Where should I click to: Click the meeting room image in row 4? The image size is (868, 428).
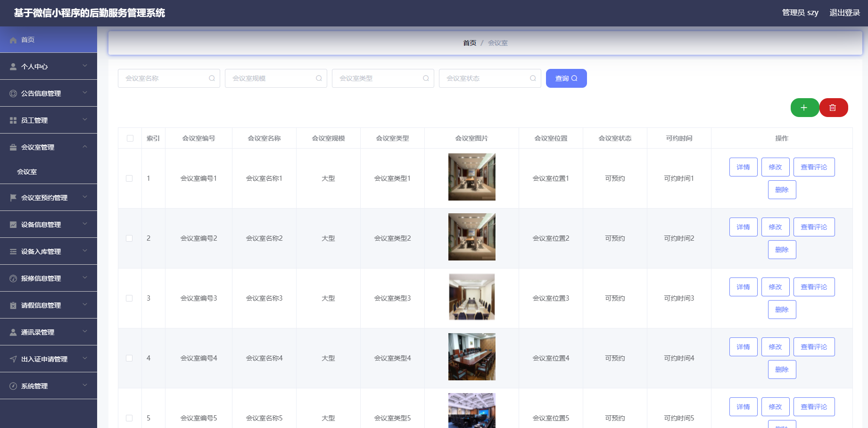pyautogui.click(x=472, y=357)
